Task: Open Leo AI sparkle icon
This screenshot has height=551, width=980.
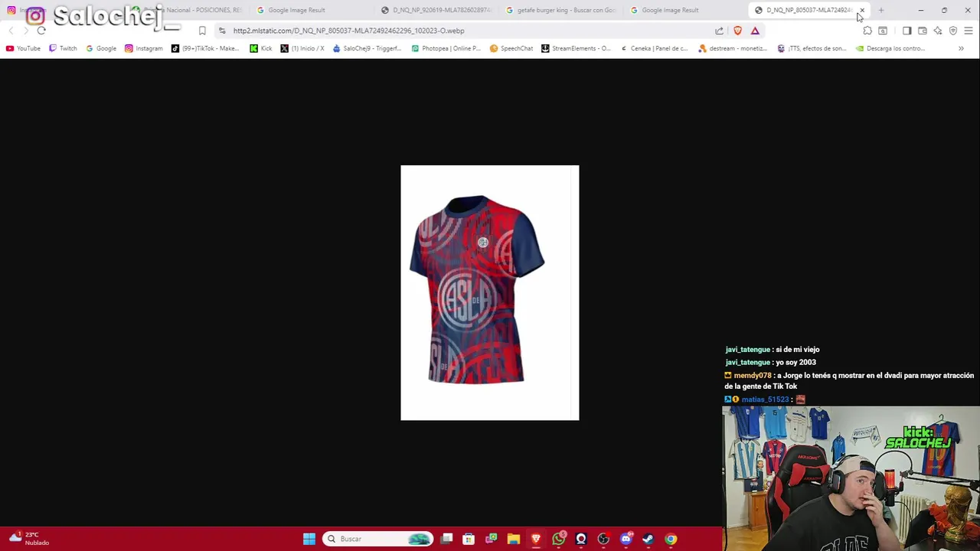Action: coord(938,31)
